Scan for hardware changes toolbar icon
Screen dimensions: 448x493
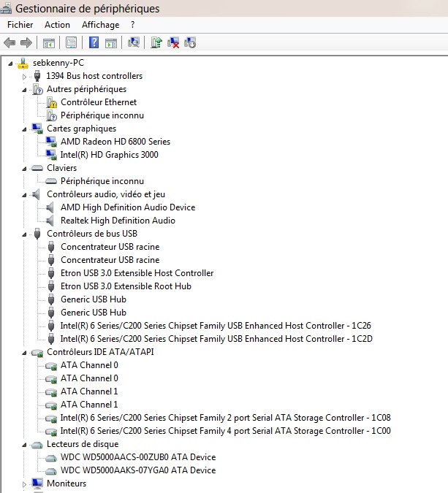(x=134, y=42)
